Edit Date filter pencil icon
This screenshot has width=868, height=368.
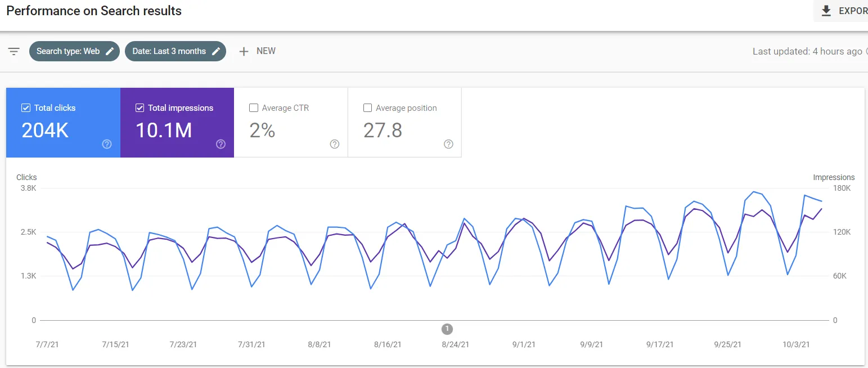[x=216, y=51]
